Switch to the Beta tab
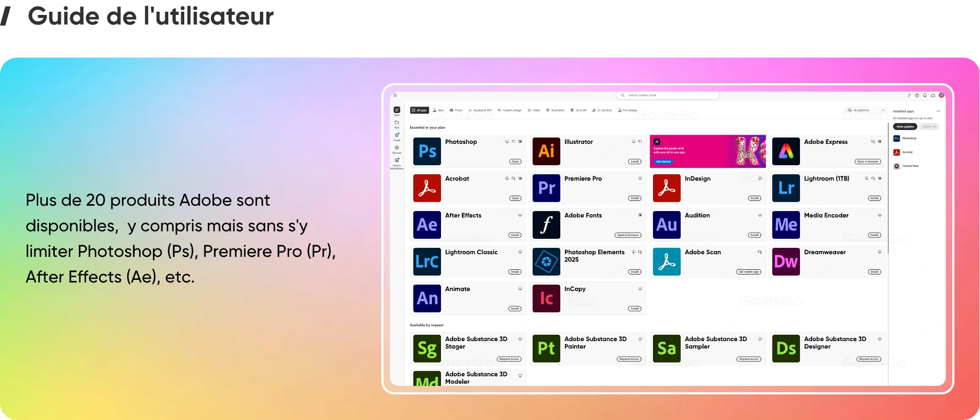 click(438, 110)
